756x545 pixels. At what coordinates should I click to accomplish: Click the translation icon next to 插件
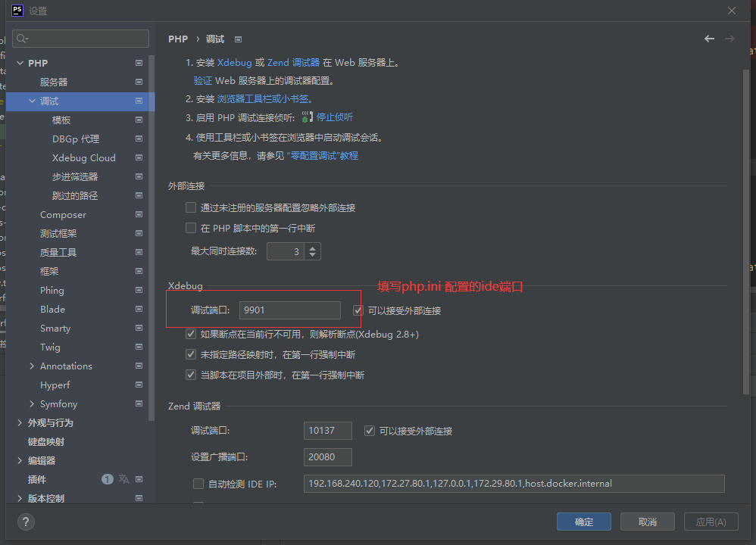[124, 479]
